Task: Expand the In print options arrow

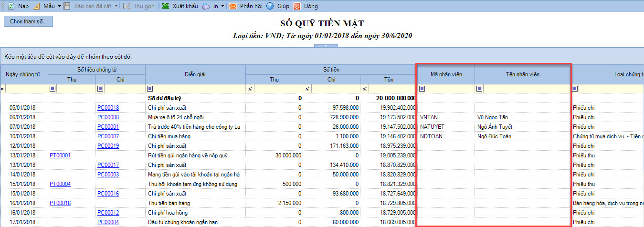Action: (223, 7)
